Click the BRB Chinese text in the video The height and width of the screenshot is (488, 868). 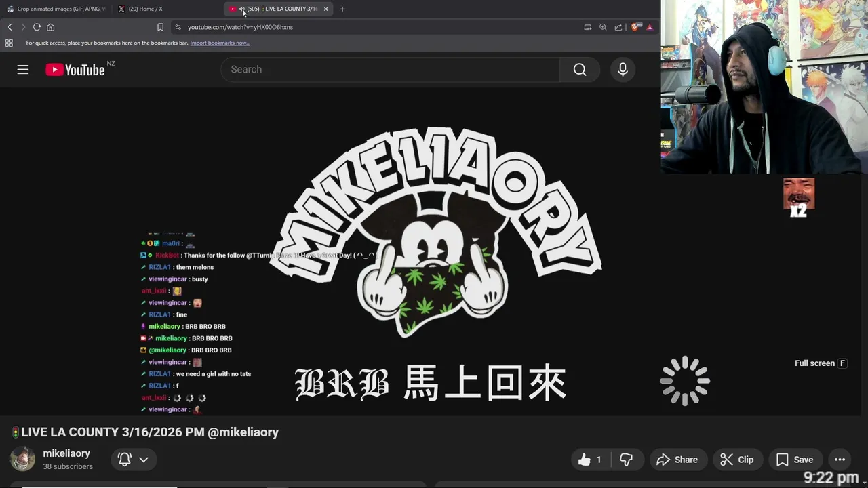(431, 384)
